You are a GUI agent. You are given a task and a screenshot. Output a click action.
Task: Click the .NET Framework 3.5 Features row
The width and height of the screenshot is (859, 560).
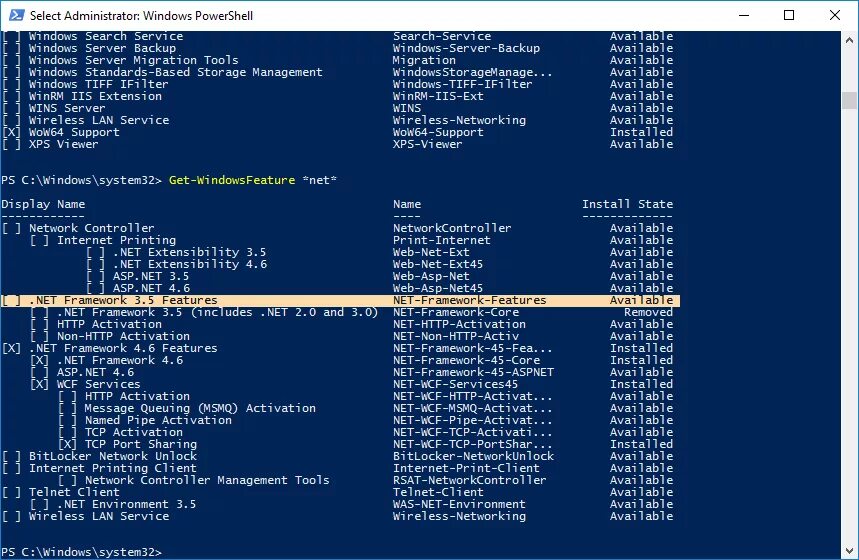pyautogui.click(x=340, y=300)
